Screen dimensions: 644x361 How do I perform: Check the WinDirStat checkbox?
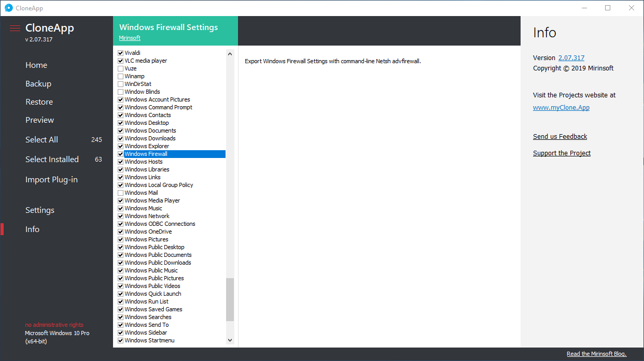click(x=121, y=84)
